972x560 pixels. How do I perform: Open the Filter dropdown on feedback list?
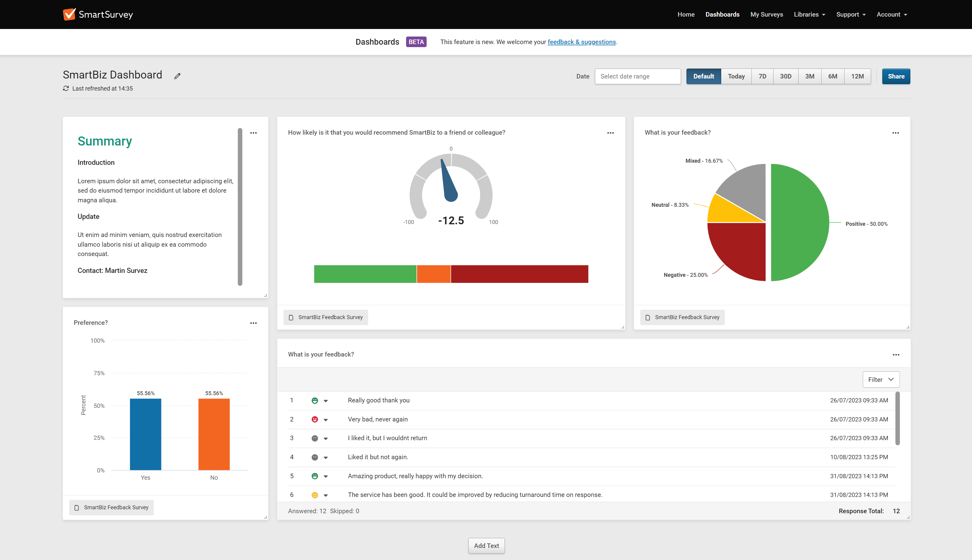point(880,379)
